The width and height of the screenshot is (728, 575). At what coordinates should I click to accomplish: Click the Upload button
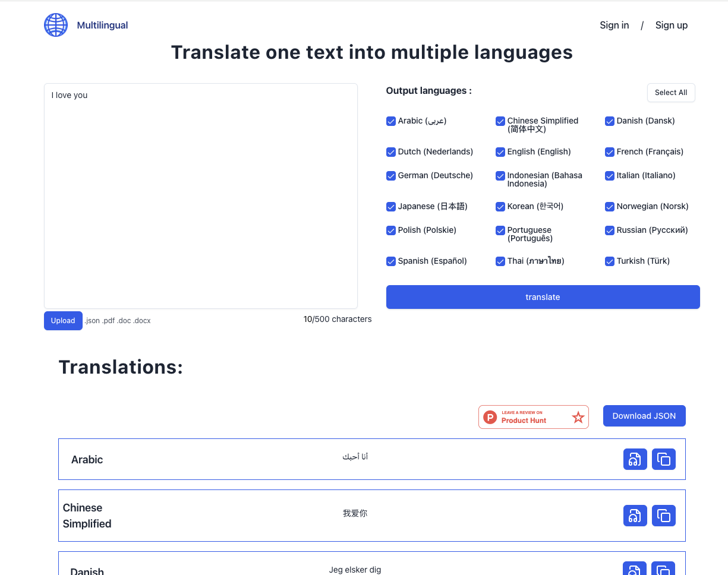click(x=63, y=320)
